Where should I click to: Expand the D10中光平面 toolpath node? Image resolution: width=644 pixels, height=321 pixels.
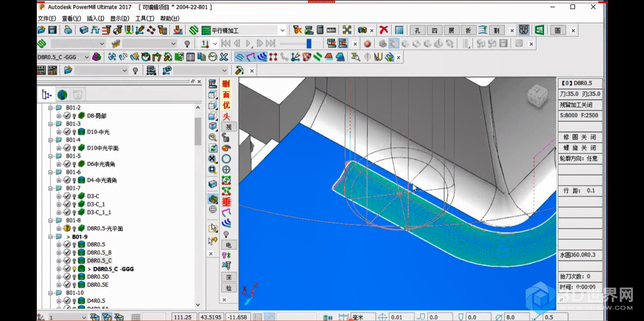(x=59, y=148)
